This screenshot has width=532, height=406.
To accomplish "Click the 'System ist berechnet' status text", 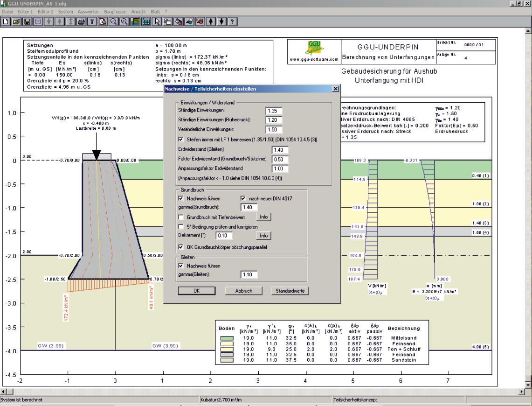I will click(22, 400).
